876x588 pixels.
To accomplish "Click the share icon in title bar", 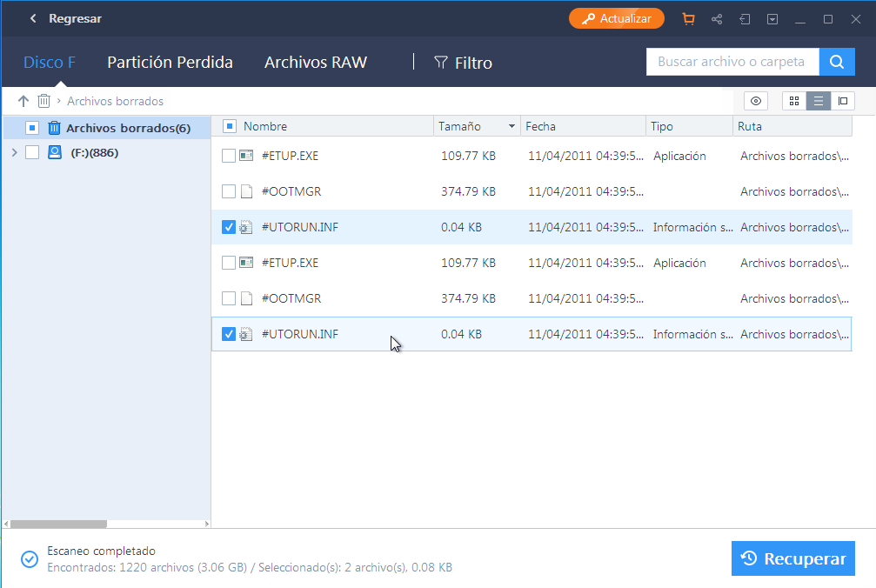I will pyautogui.click(x=717, y=19).
